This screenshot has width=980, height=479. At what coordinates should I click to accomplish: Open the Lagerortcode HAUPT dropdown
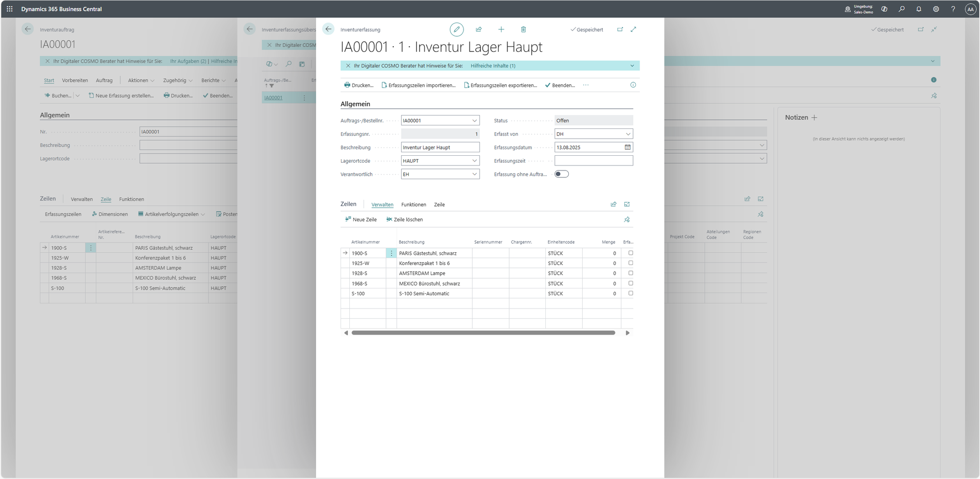pyautogui.click(x=474, y=161)
